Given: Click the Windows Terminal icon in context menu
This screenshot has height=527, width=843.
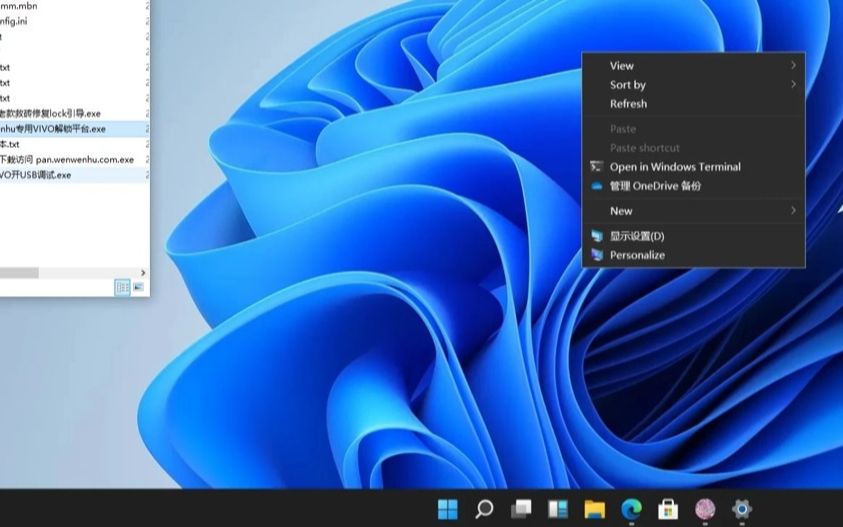Looking at the screenshot, I should click(x=596, y=167).
